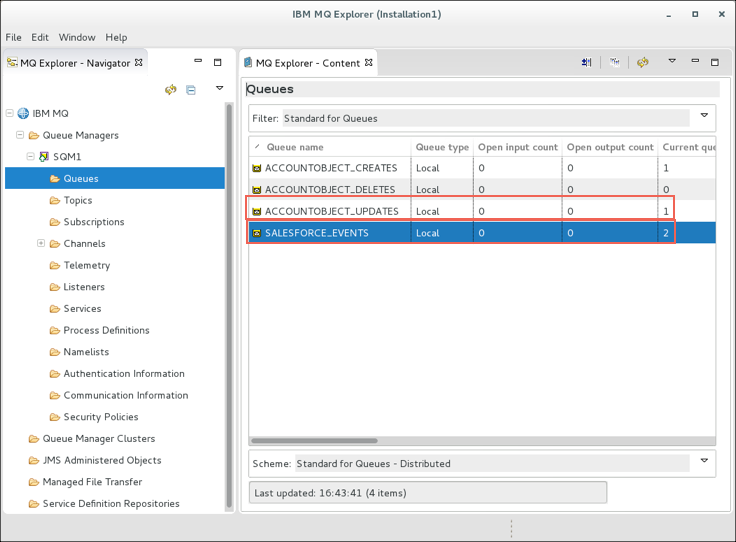Open the Content view menu arrow

point(672,61)
